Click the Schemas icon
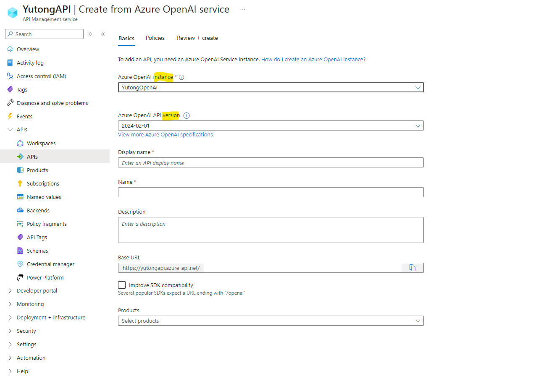This screenshot has width=541, height=392. click(x=20, y=251)
